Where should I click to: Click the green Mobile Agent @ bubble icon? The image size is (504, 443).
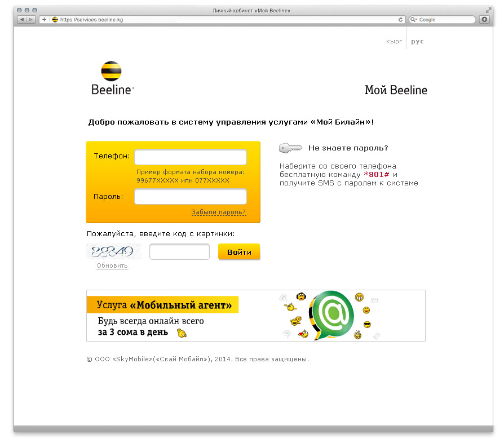[331, 314]
